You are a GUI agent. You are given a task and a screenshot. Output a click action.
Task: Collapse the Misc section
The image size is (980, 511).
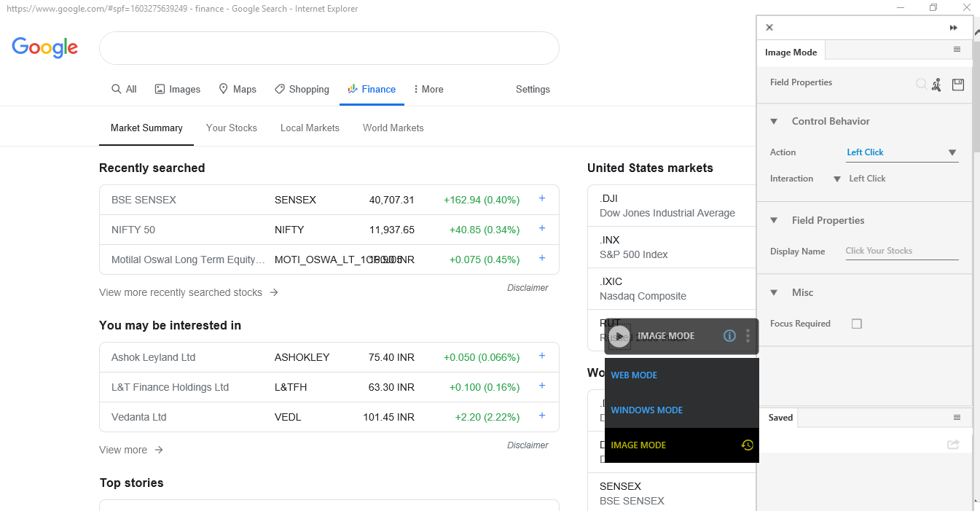click(x=774, y=293)
